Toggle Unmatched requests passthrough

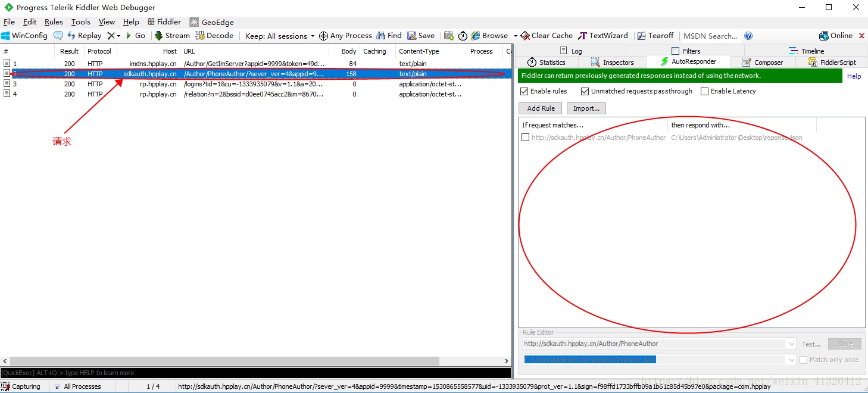[585, 91]
